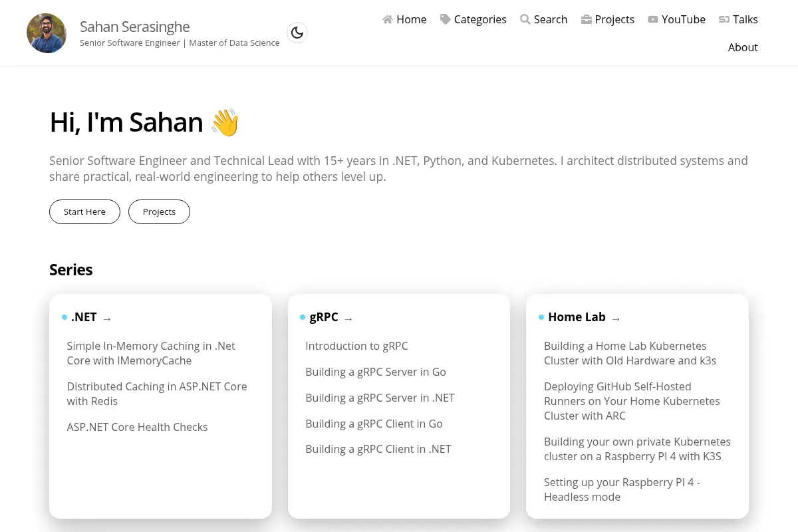Image resolution: width=798 pixels, height=532 pixels.
Task: Click the 'Series' section heading
Action: tap(70, 269)
